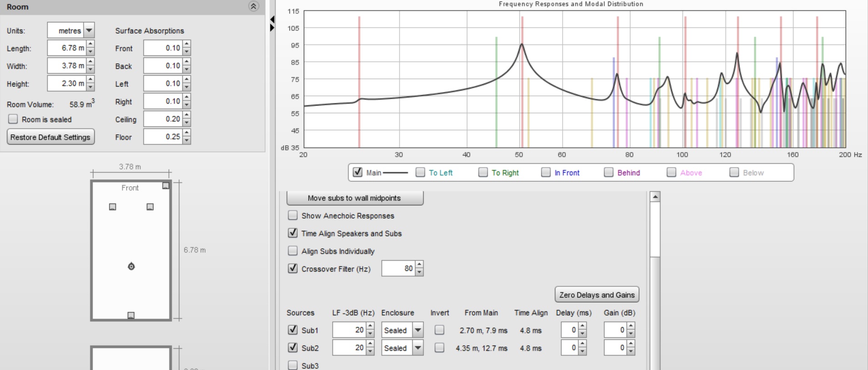Collapse the Room panel with chevron icon
The height and width of the screenshot is (370, 868).
[x=253, y=6]
